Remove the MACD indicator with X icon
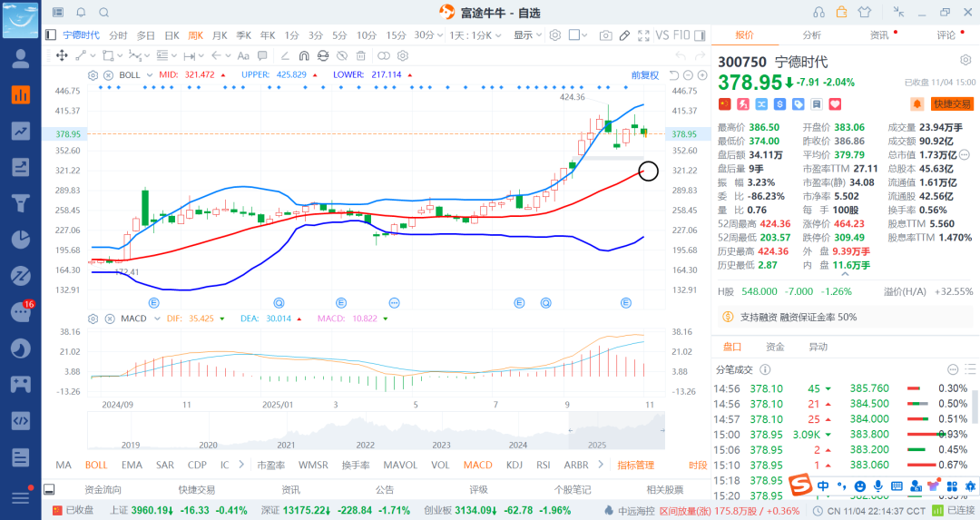This screenshot has height=520, width=980. pos(107,319)
